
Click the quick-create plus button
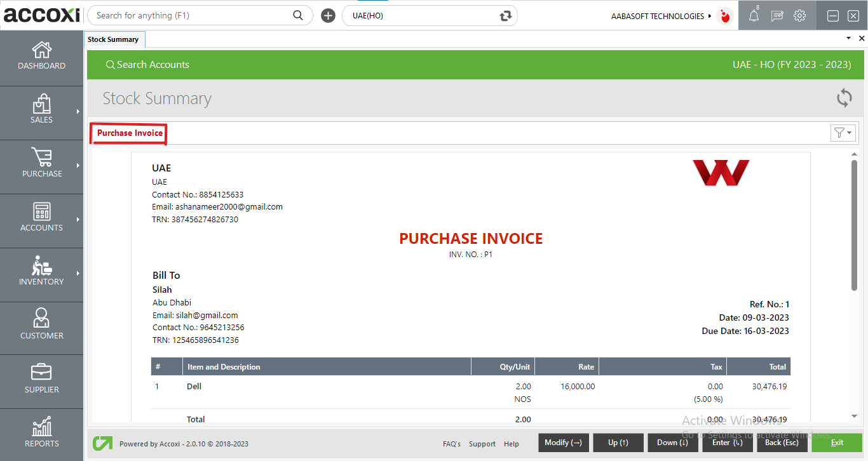click(x=328, y=15)
